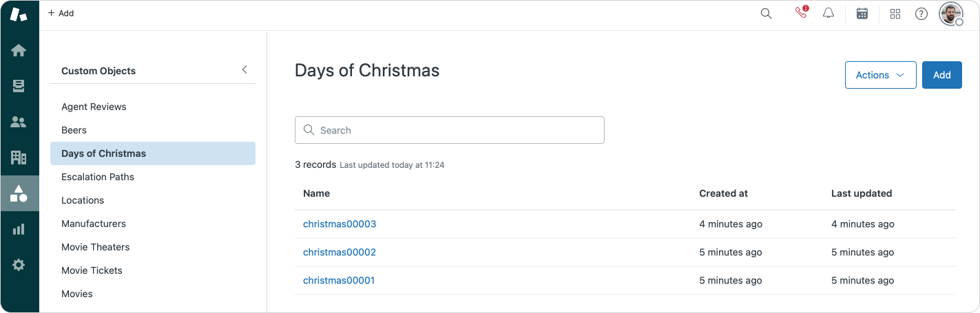Open the Home icon in sidebar
The width and height of the screenshot is (980, 313).
19,50
